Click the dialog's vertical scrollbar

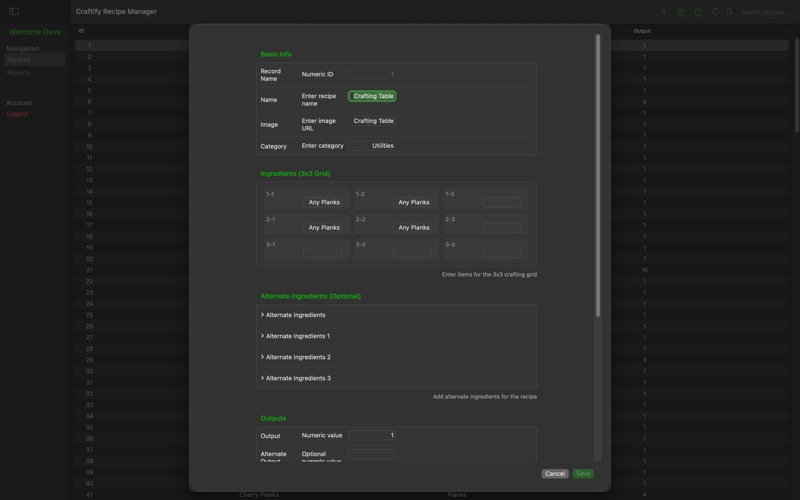(x=598, y=176)
